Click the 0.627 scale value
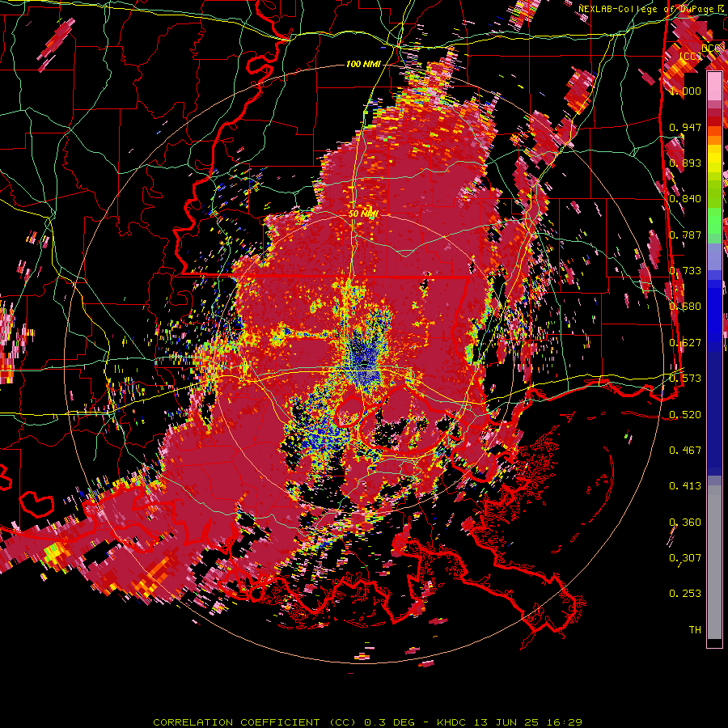This screenshot has height=728, width=728. click(685, 342)
